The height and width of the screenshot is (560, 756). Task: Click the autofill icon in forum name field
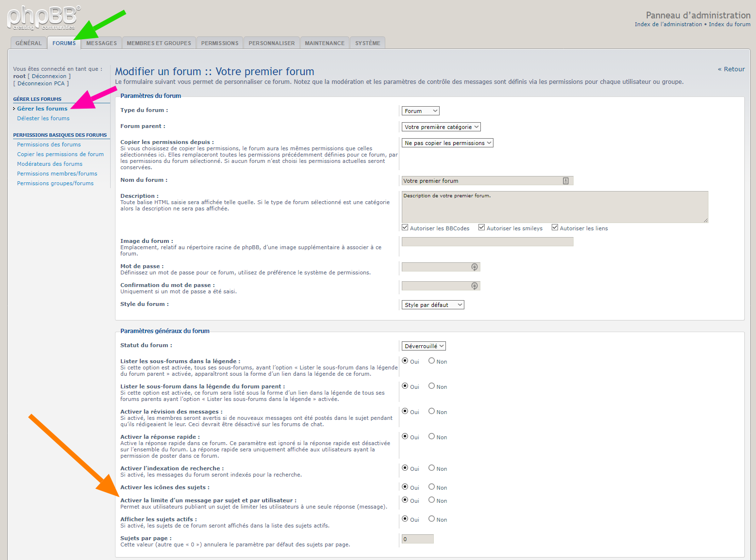565,181
